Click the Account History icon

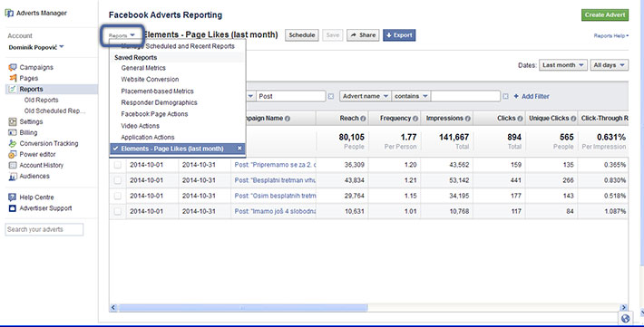[13, 166]
